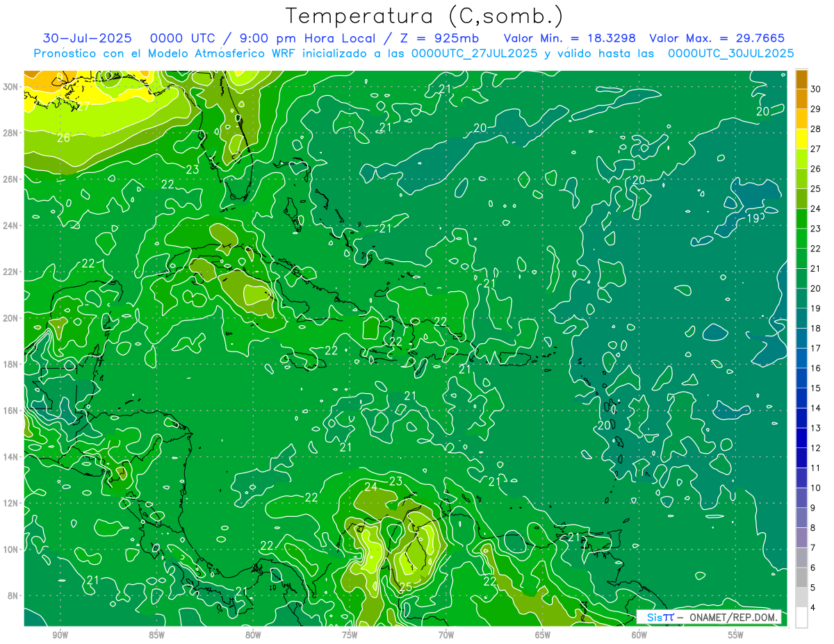Select the date text '30-Jul-2025'
The width and height of the screenshot is (834, 644).
point(88,38)
